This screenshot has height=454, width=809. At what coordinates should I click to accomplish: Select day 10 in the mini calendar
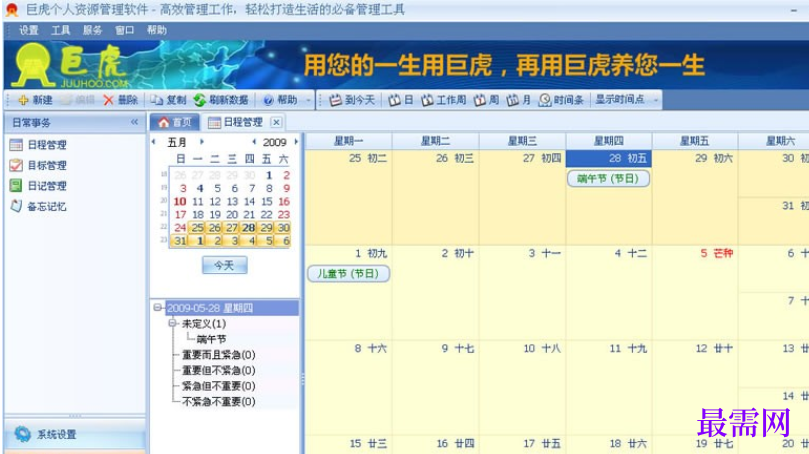pyautogui.click(x=180, y=202)
